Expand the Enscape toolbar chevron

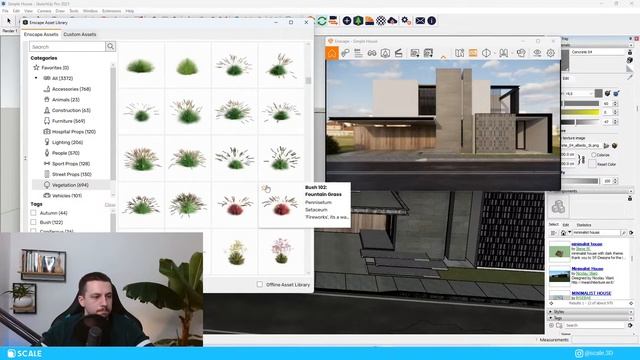pos(443,56)
